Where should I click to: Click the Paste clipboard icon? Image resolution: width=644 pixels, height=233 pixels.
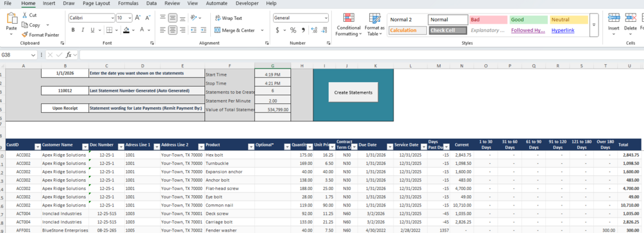click(12, 19)
